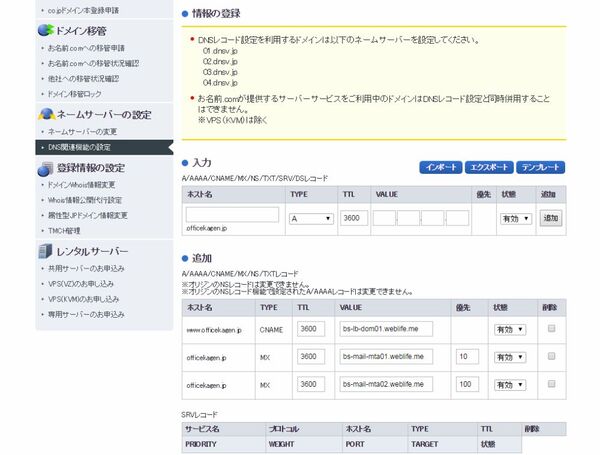
Task: Click the second IP octet VALUE field
Action: (x=408, y=218)
